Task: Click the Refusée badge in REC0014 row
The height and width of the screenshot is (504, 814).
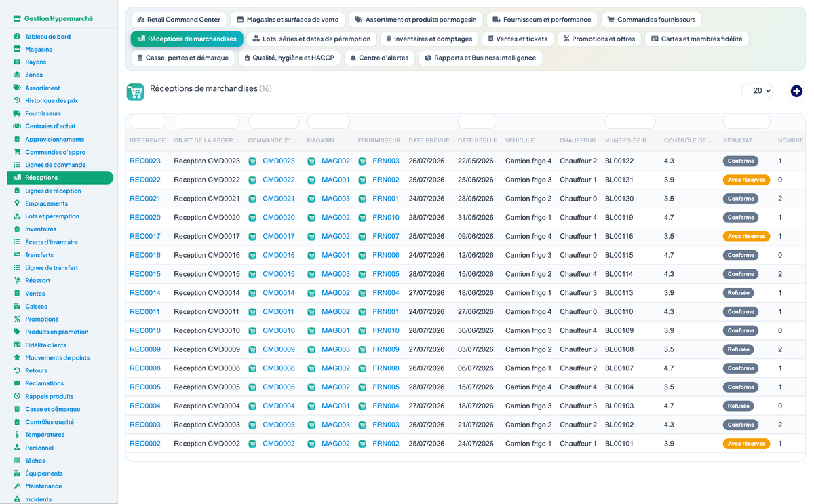Action: click(x=739, y=293)
